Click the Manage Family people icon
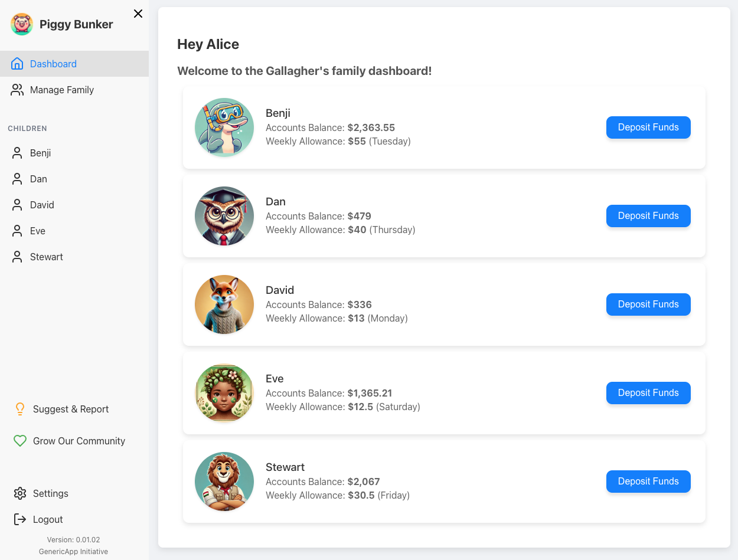Image resolution: width=738 pixels, height=560 pixels. pyautogui.click(x=17, y=90)
